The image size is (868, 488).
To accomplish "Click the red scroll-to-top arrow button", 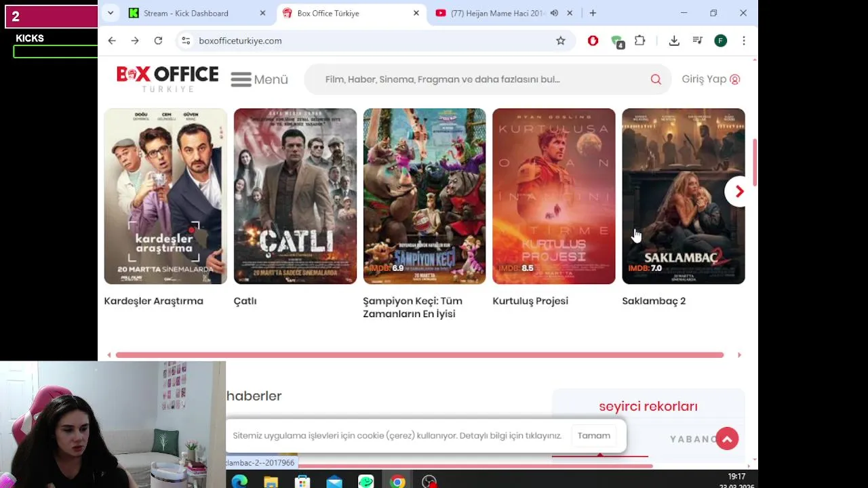I will (x=727, y=439).
